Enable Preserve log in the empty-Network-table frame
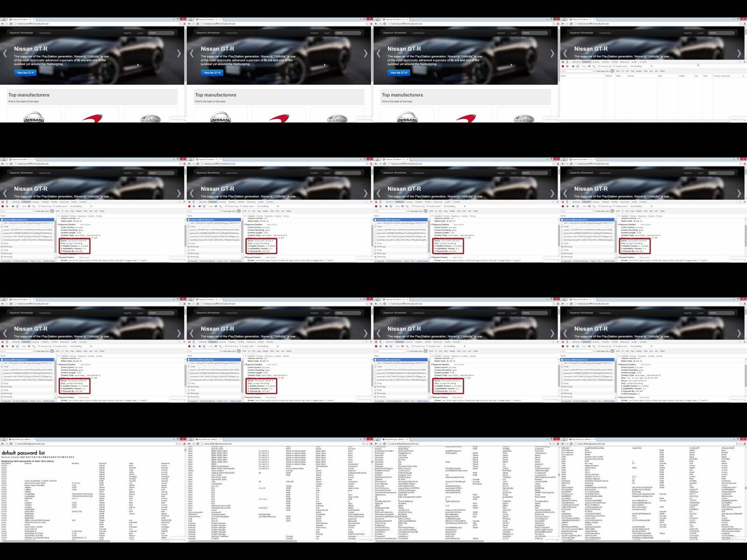Viewport: 747px width, 560px height. point(605,66)
